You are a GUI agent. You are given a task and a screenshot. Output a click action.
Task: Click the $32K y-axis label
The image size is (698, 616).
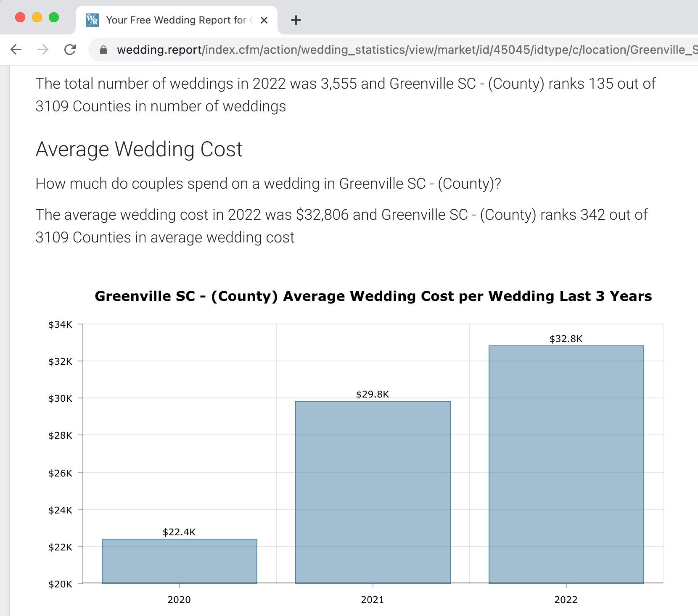(x=60, y=361)
